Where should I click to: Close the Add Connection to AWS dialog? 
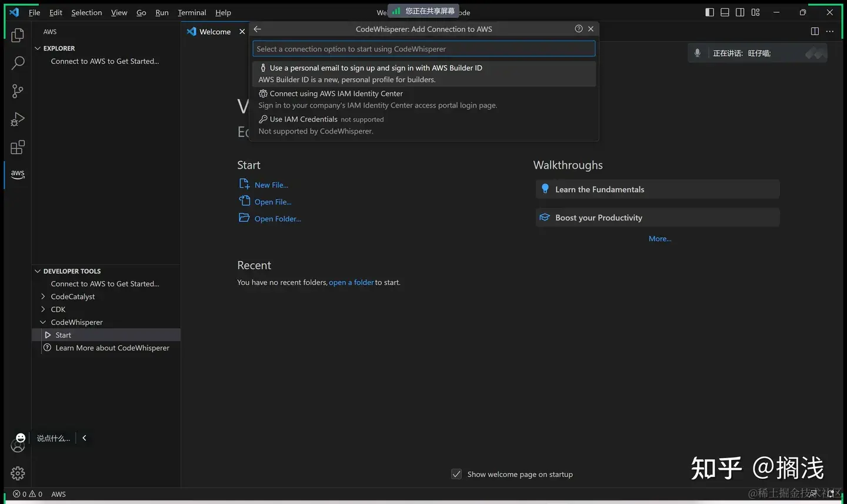point(591,29)
